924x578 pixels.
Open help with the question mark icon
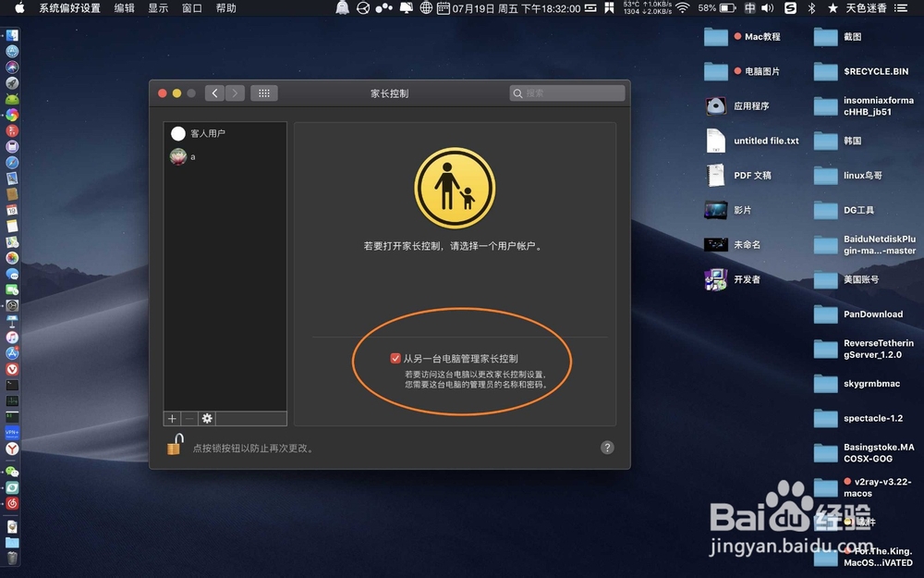[x=607, y=448]
